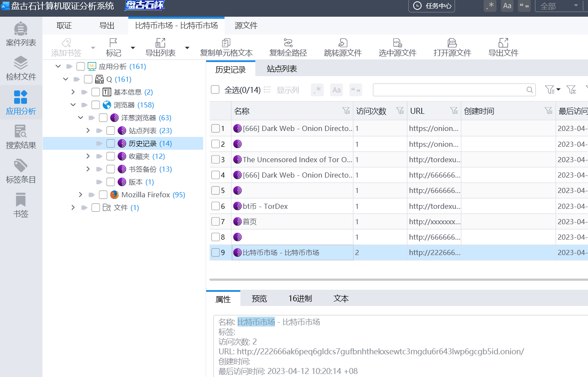Check the checkbox for row 1
The height and width of the screenshot is (377, 588).
pos(216,128)
